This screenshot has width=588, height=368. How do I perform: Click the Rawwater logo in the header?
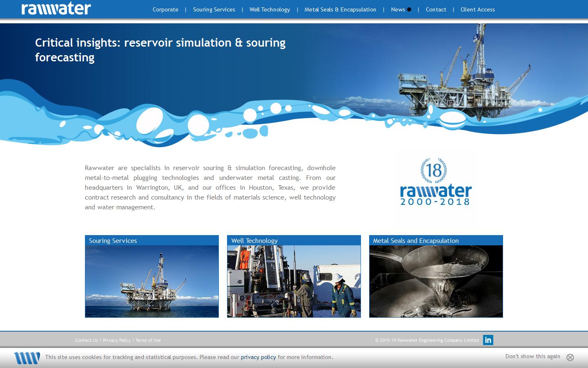tap(56, 8)
